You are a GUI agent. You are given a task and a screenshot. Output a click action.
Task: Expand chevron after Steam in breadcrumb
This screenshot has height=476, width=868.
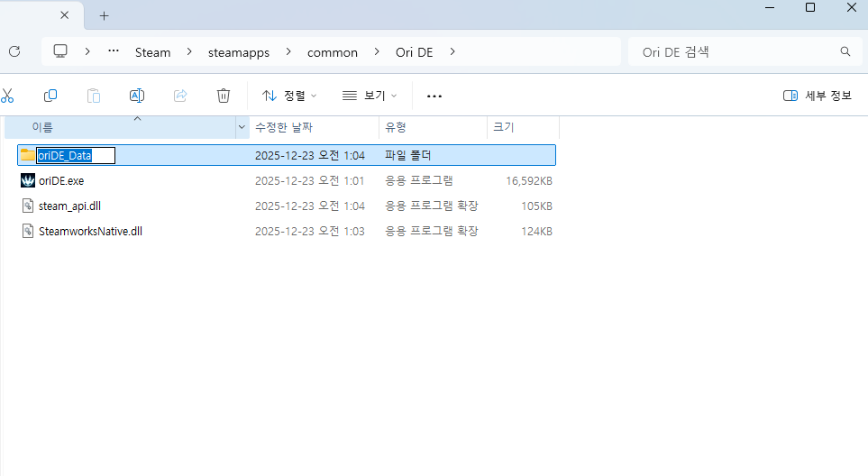pyautogui.click(x=189, y=51)
